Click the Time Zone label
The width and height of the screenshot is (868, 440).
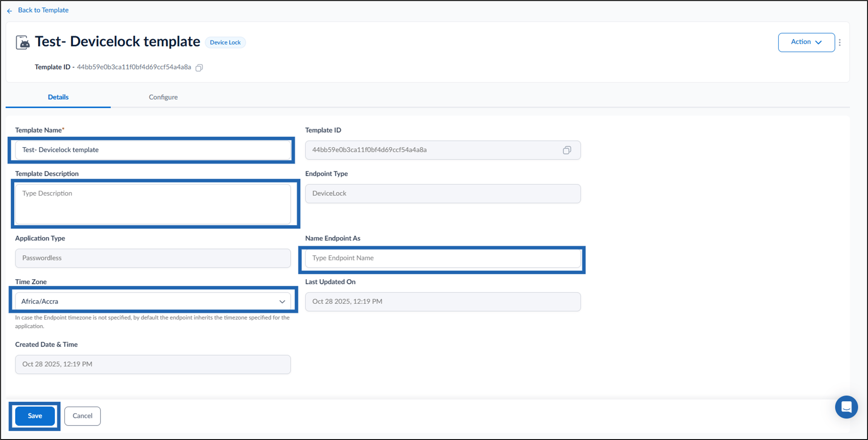tap(31, 282)
